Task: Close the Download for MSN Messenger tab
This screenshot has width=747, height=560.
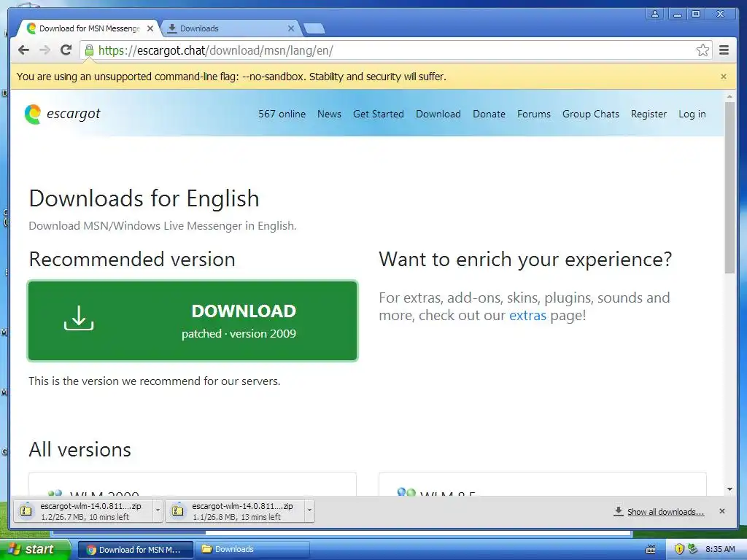Action: coord(150,28)
